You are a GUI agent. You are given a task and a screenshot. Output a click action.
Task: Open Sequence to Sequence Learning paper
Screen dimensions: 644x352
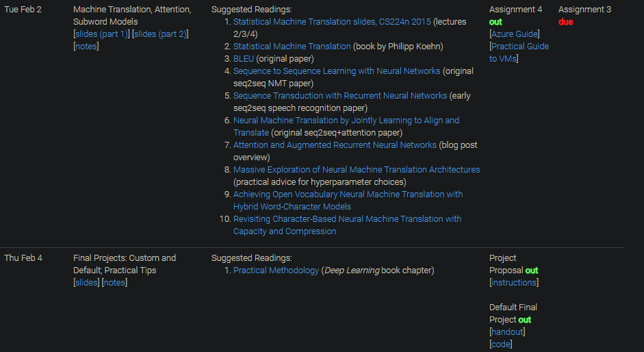click(337, 71)
